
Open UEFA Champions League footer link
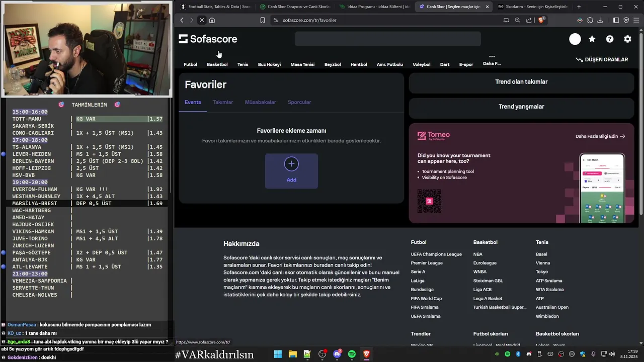pos(436,254)
